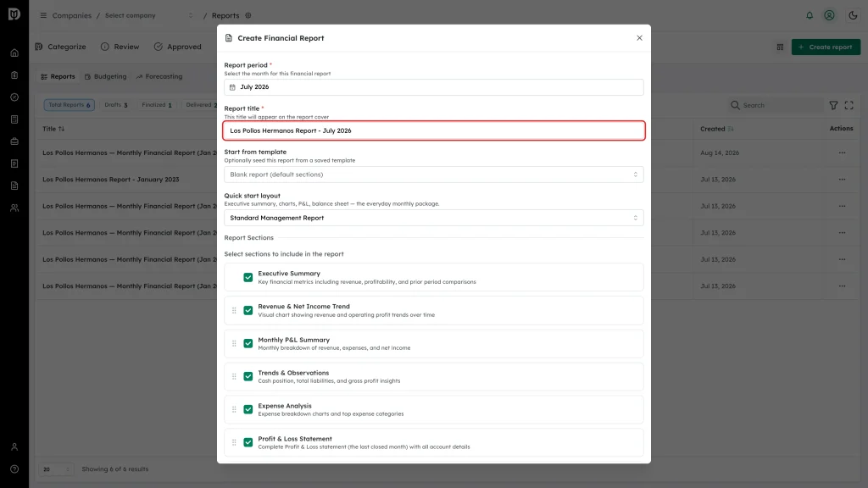Grab drag handle of Trends & Observations

click(234, 376)
